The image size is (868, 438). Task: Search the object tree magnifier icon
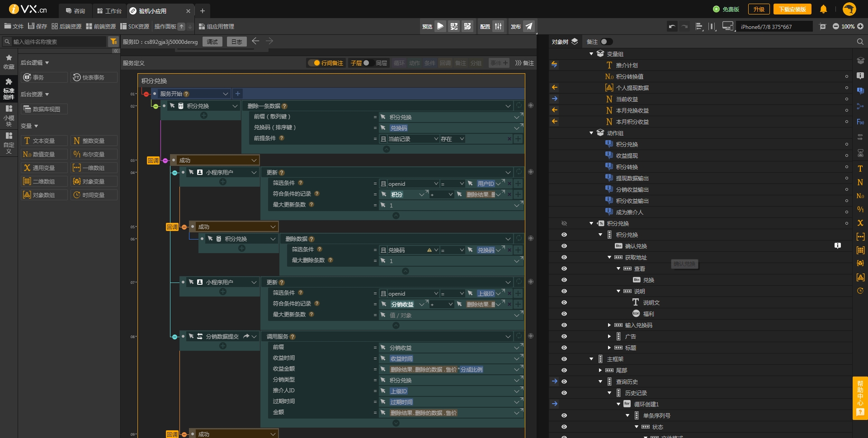click(860, 42)
